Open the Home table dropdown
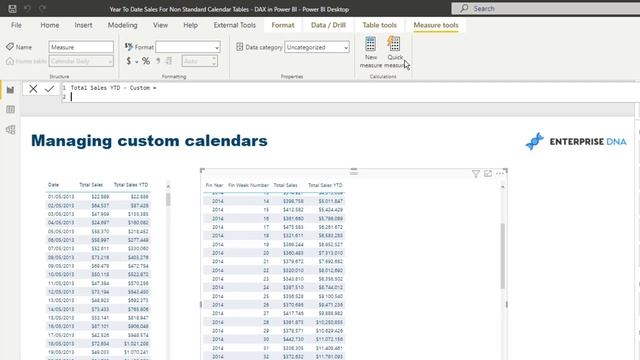 click(x=81, y=61)
